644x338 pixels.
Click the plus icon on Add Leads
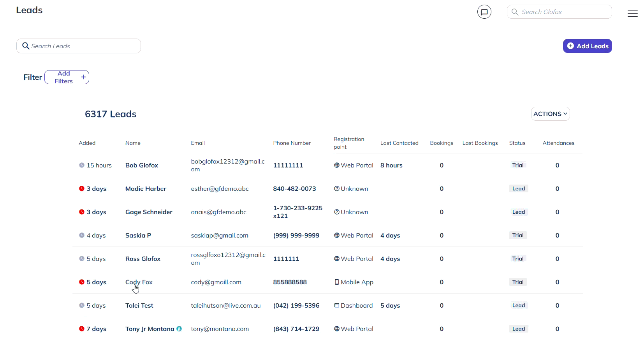click(570, 46)
